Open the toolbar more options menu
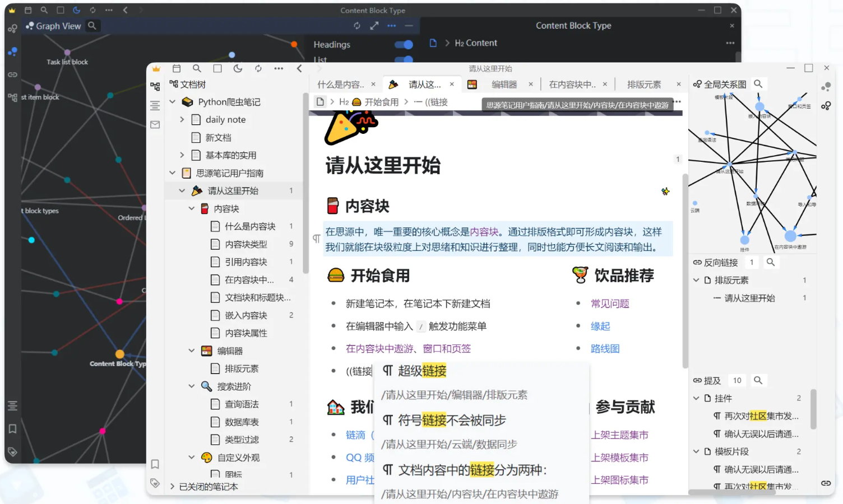Viewport: 843px width, 504px height. tap(279, 68)
